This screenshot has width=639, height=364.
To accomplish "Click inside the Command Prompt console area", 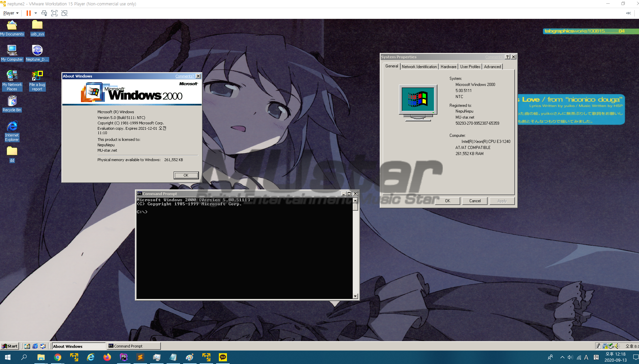I will [244, 248].
